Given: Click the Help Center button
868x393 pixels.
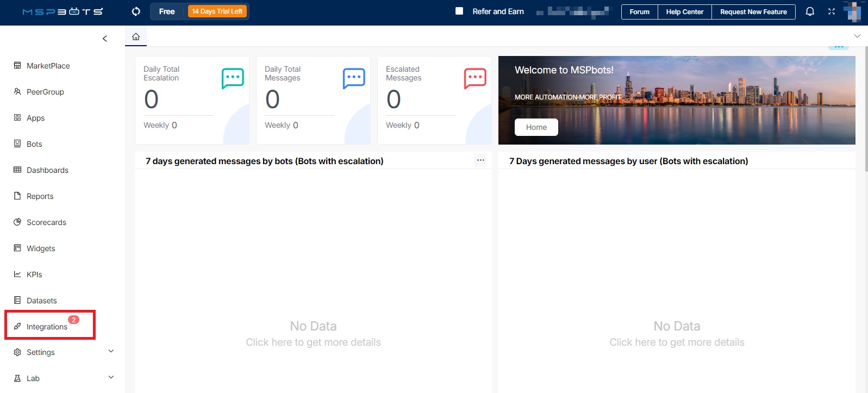Looking at the screenshot, I should [x=684, y=12].
